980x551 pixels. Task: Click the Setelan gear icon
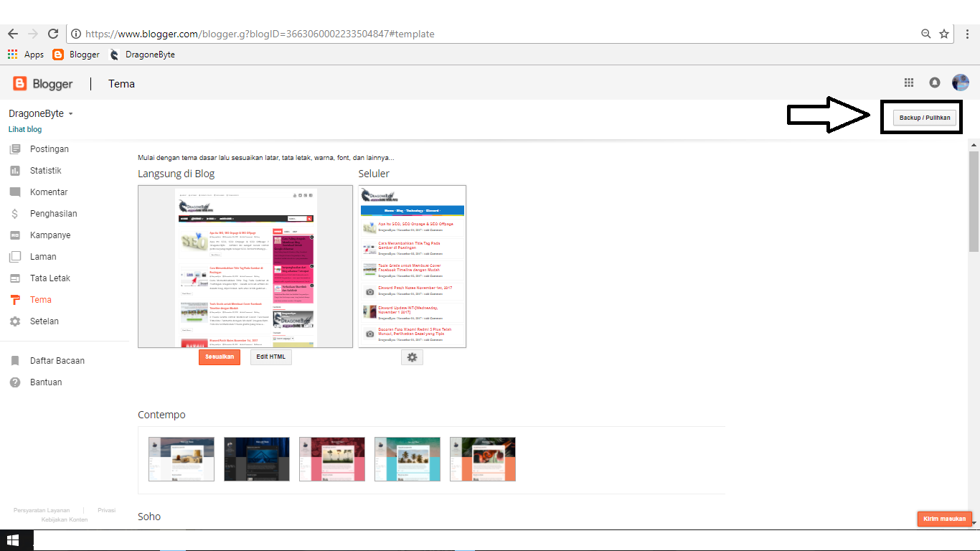(15, 321)
